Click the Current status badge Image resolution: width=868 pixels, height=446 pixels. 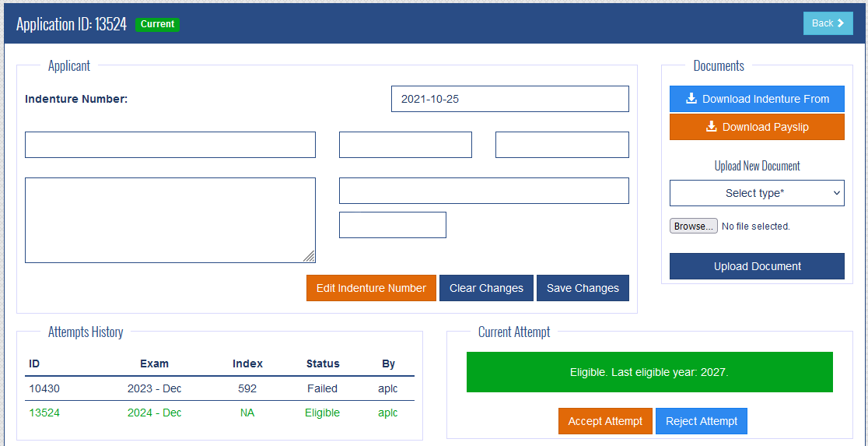click(157, 24)
